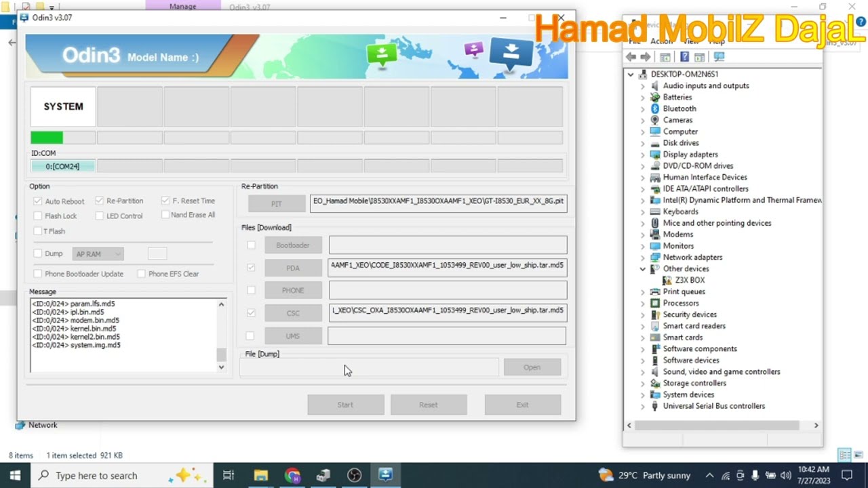
Task: Open the Windows Start menu
Action: point(15,475)
